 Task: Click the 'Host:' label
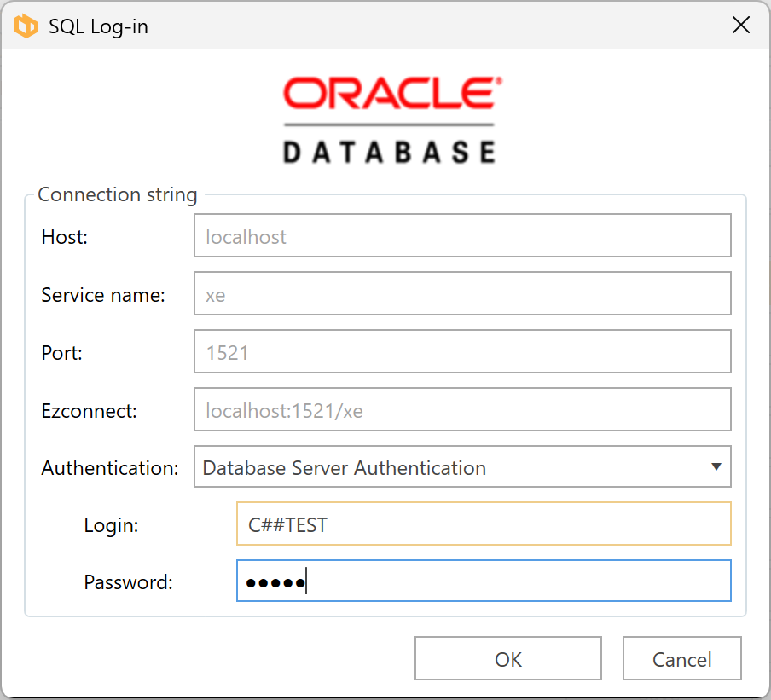65,237
